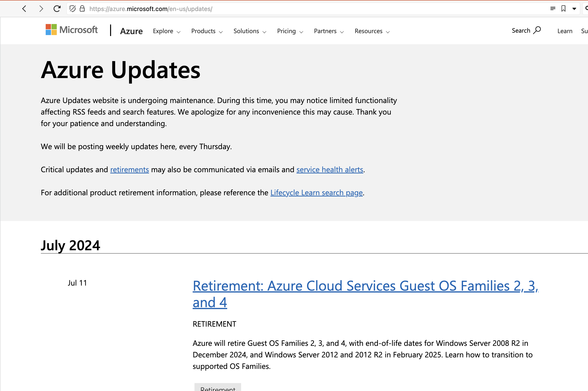Image resolution: width=588 pixels, height=391 pixels.
Task: Click the Jul 11 date label
Action: [77, 283]
